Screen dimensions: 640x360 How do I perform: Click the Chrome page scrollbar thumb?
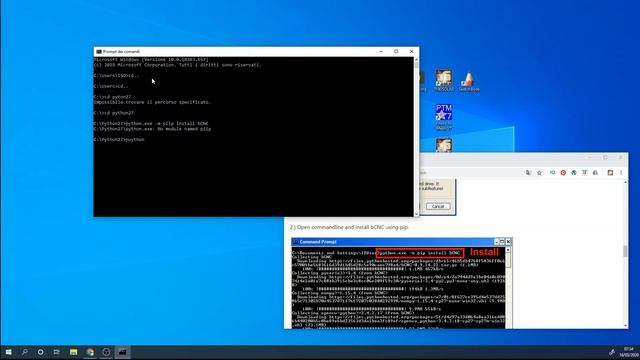click(625, 251)
